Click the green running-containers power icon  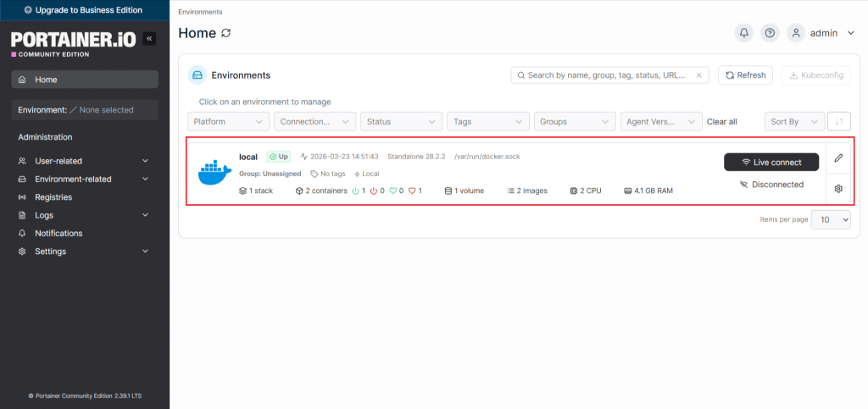pos(355,191)
